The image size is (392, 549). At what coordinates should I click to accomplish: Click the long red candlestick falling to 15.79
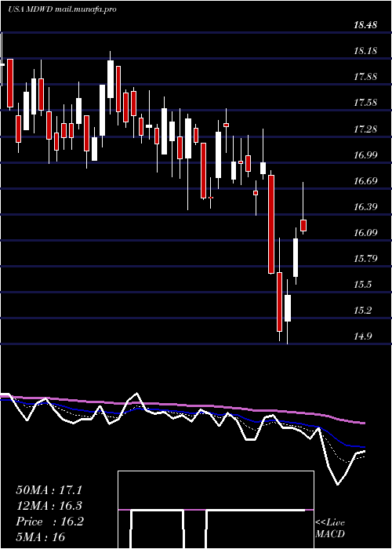(271, 224)
